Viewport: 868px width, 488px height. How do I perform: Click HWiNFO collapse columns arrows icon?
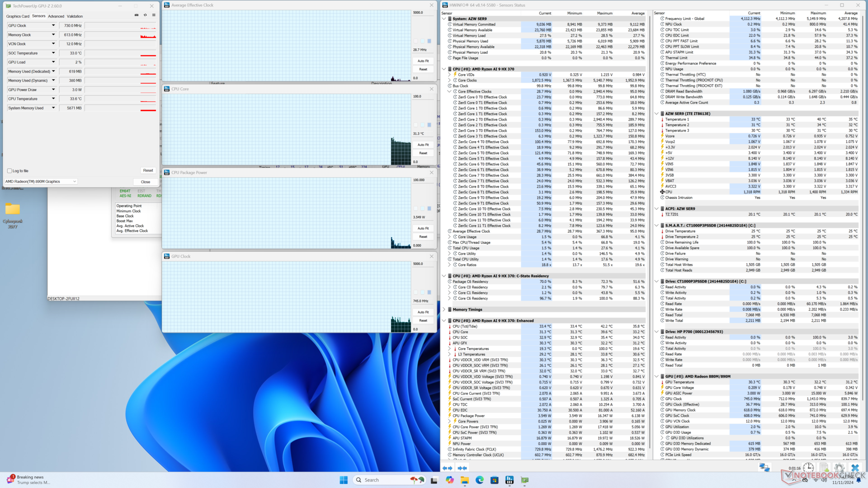point(462,468)
